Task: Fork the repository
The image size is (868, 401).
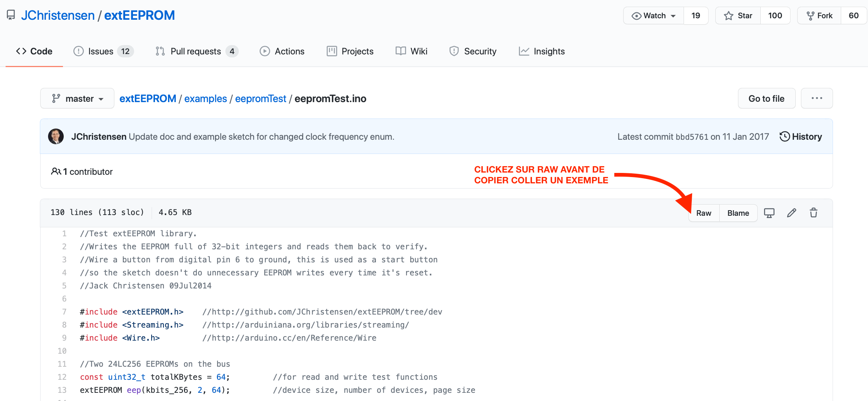Action: (x=819, y=16)
